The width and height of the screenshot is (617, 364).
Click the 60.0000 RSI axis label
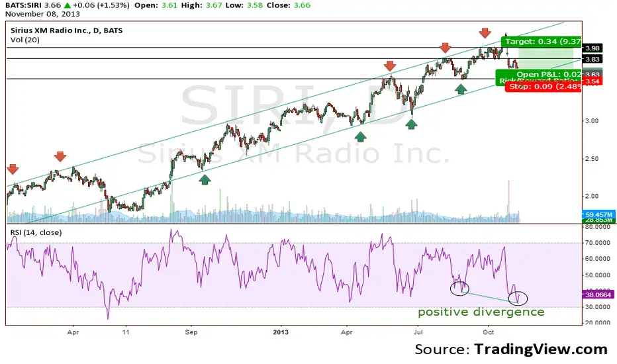[598, 259]
